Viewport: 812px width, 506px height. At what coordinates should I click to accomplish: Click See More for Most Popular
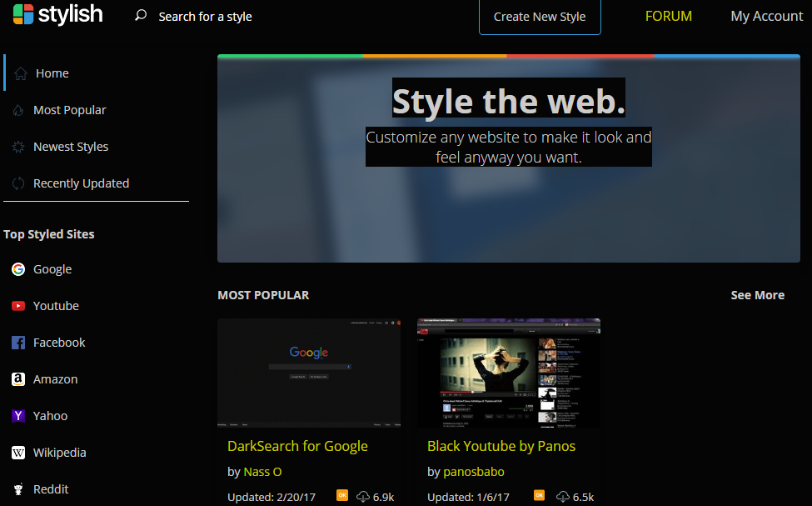pos(757,295)
